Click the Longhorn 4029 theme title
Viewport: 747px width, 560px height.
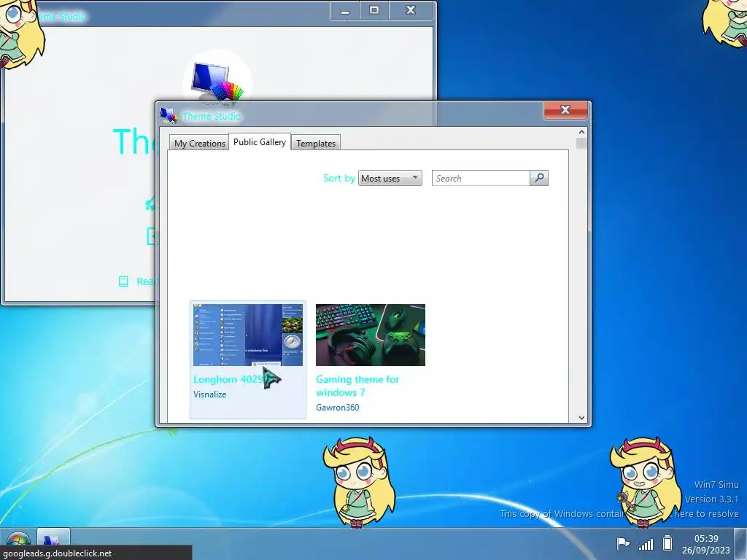[230, 379]
